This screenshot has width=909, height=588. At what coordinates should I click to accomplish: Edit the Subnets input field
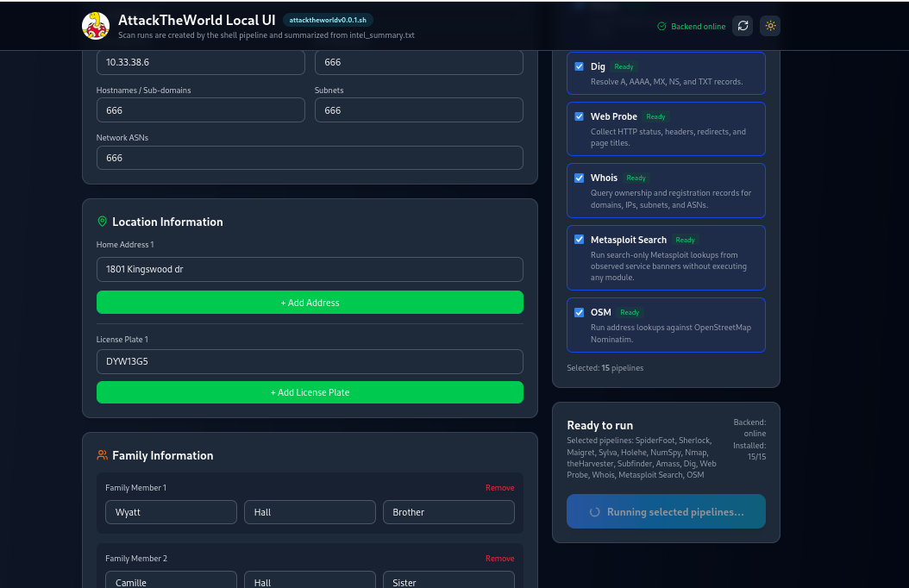pyautogui.click(x=418, y=110)
